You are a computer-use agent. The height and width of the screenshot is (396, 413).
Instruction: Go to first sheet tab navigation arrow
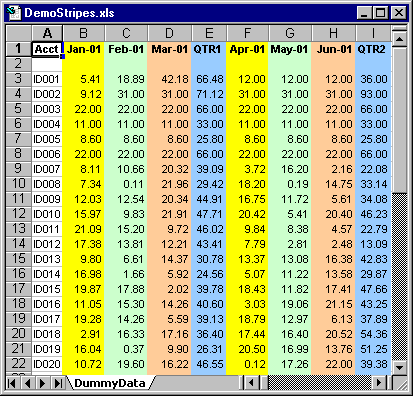tap(12, 383)
